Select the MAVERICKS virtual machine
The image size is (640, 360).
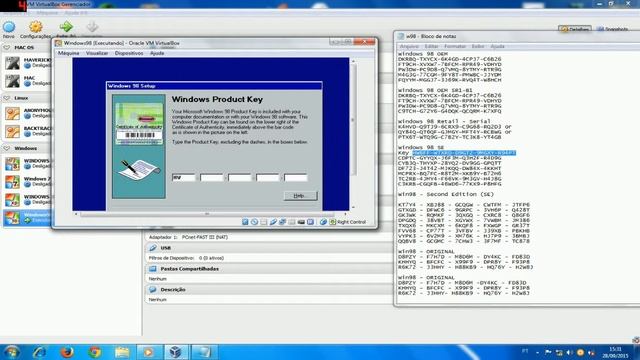[x=28, y=63]
